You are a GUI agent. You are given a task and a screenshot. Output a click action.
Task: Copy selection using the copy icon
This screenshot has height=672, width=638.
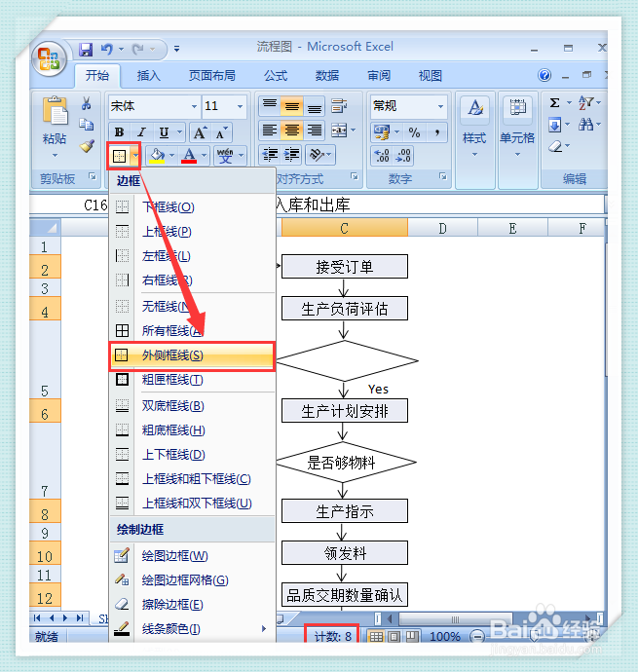click(86, 125)
